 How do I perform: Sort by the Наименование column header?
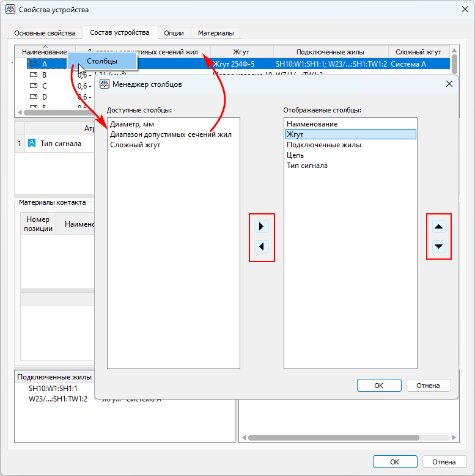(x=44, y=53)
